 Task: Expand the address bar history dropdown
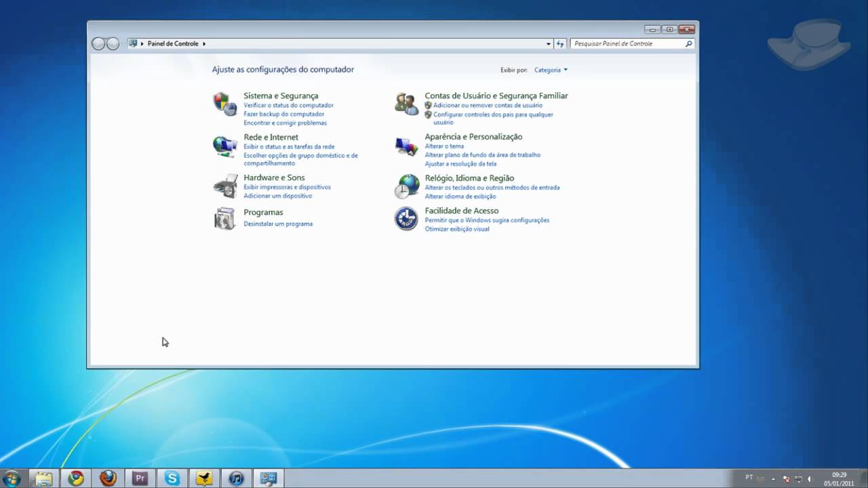[549, 43]
